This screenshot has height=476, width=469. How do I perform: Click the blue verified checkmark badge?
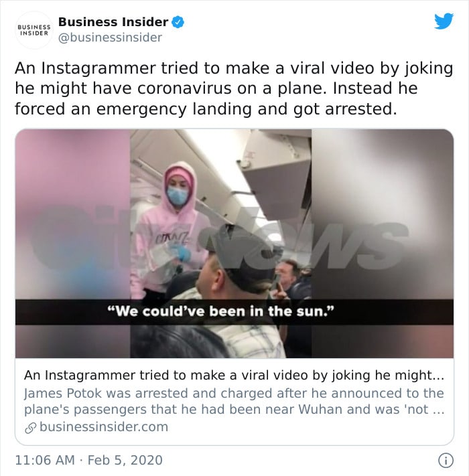178,22
